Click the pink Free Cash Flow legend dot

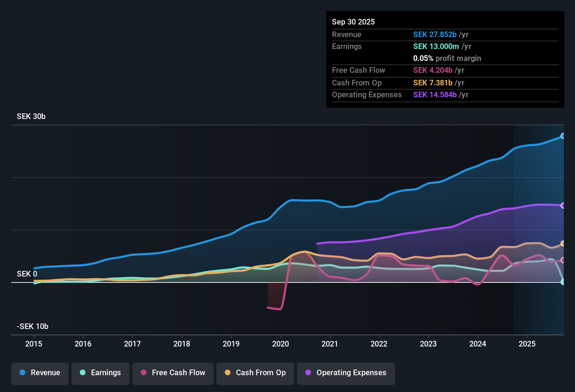pyautogui.click(x=143, y=373)
